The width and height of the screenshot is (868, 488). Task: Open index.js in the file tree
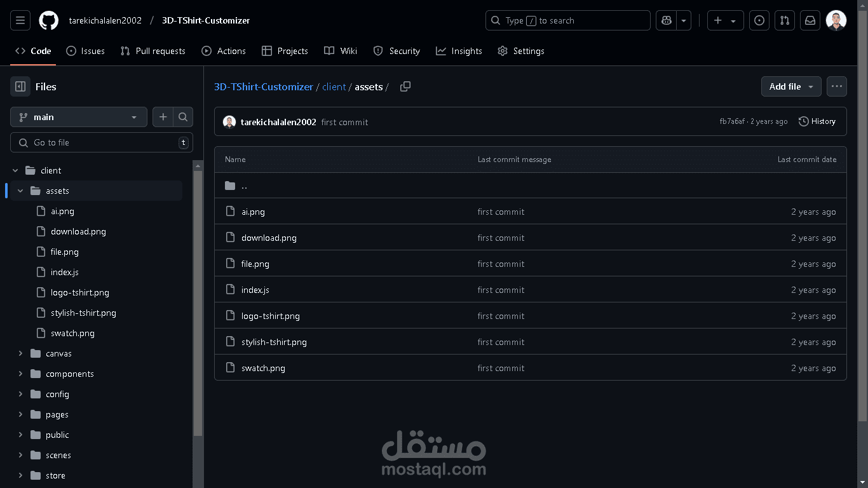pos(65,272)
